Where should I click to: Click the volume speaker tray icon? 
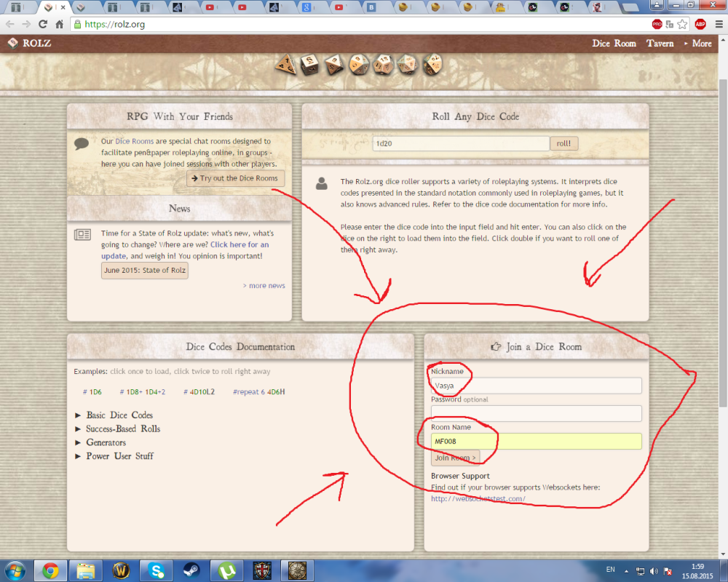tap(654, 571)
